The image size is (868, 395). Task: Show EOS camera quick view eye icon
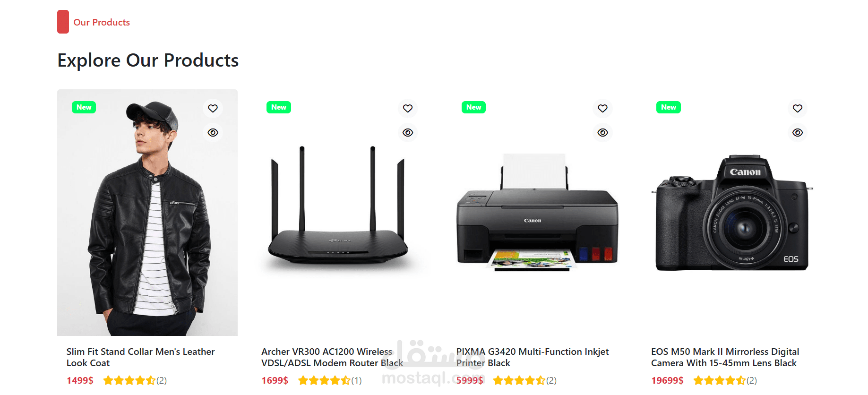click(x=798, y=132)
